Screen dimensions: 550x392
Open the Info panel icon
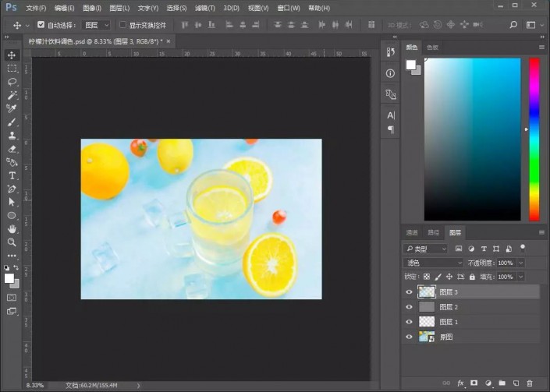390,73
